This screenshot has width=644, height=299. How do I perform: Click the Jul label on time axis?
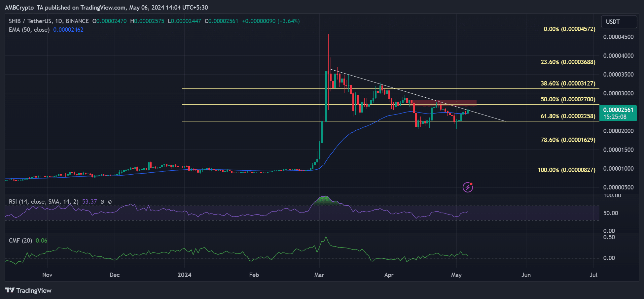(593, 275)
